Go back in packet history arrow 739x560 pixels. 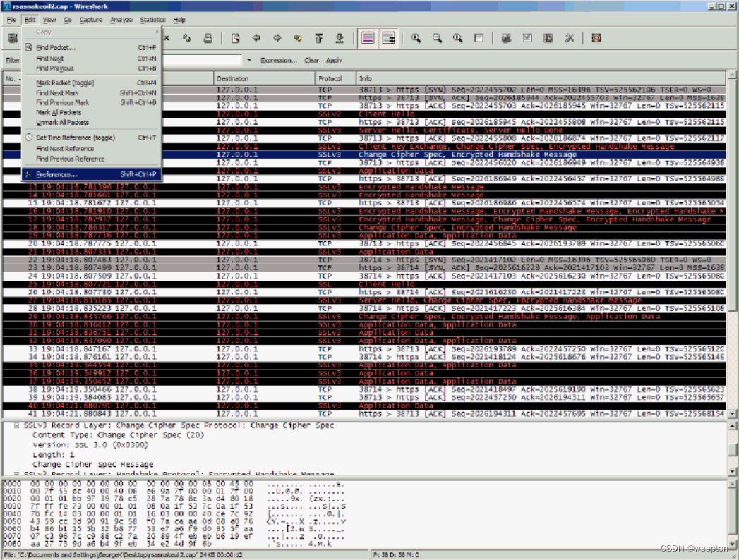[256, 38]
